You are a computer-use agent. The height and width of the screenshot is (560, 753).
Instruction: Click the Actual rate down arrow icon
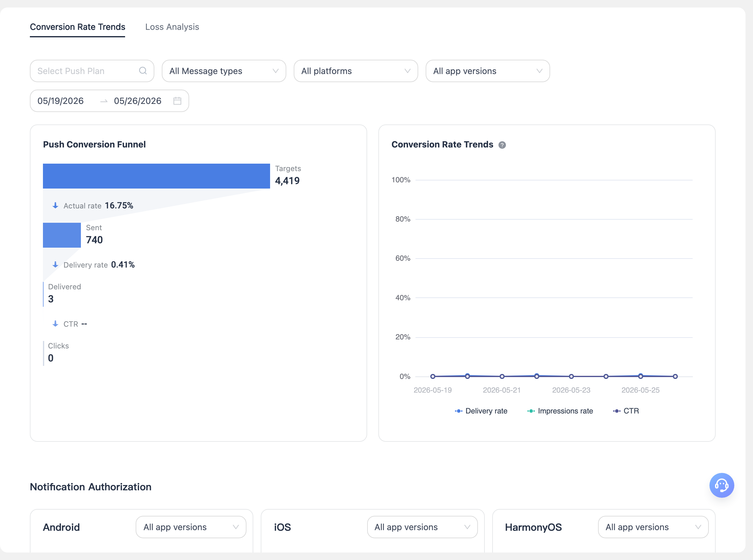tap(55, 205)
